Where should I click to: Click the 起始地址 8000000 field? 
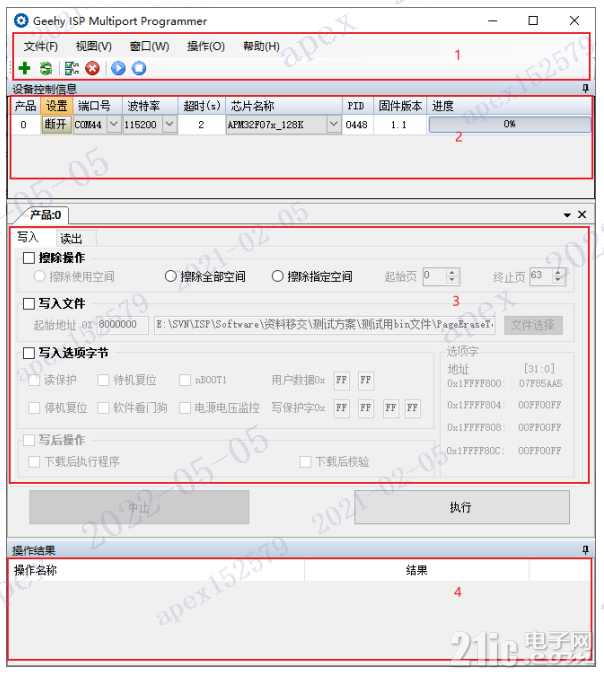(123, 325)
